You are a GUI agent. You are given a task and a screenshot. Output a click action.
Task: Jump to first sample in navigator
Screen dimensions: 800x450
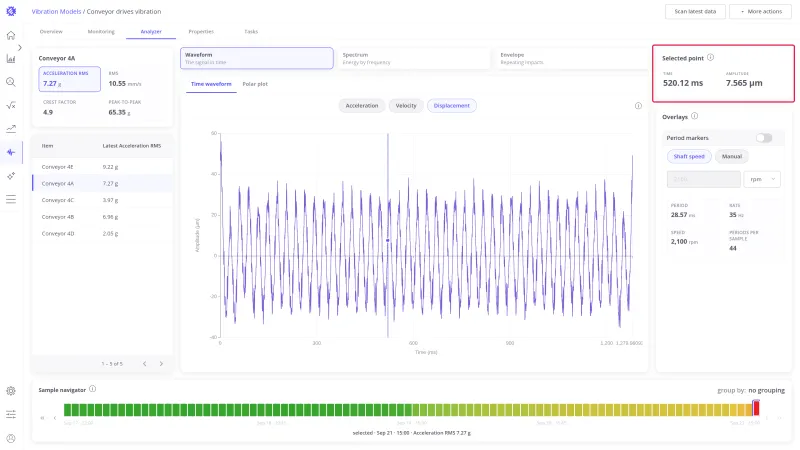click(42, 418)
